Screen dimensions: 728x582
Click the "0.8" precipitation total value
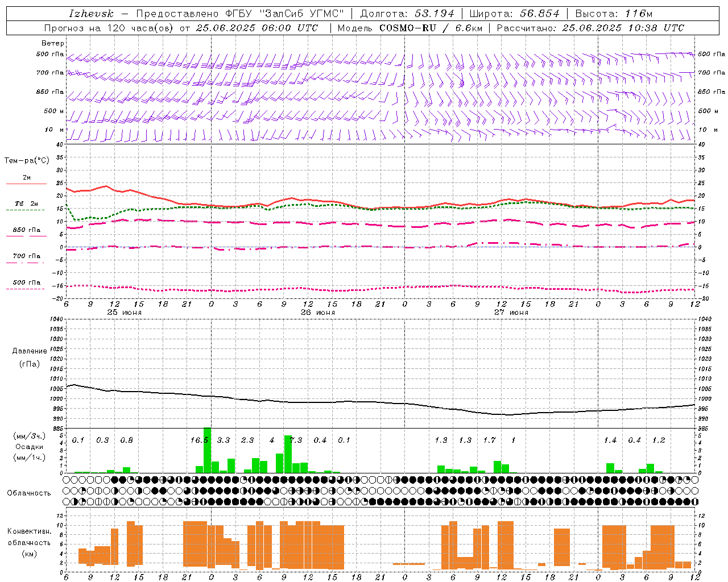click(x=126, y=440)
